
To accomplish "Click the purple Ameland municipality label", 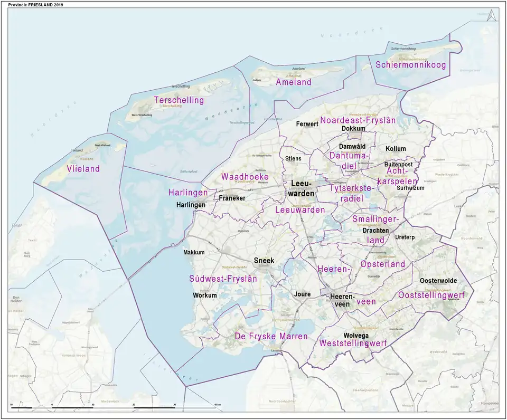I will click(294, 82).
